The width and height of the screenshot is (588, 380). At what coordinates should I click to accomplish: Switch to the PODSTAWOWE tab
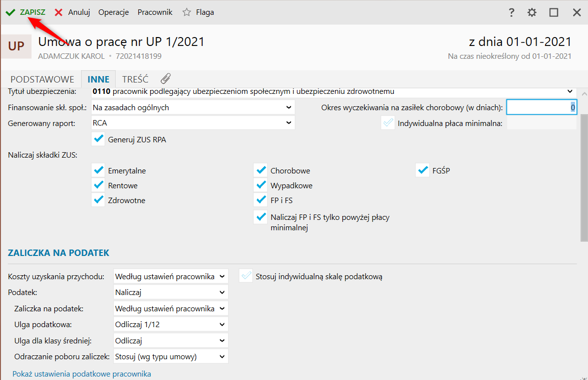click(x=42, y=79)
